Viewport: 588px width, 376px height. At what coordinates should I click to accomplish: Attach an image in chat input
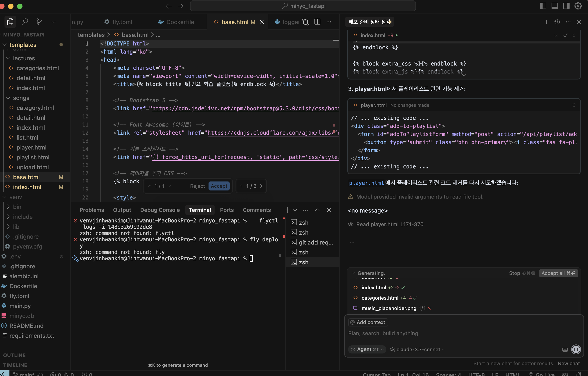point(565,350)
